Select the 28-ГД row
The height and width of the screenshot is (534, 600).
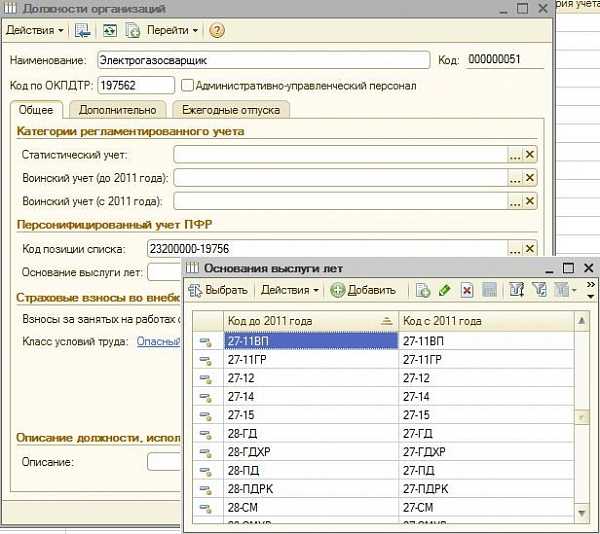pyautogui.click(x=383, y=433)
